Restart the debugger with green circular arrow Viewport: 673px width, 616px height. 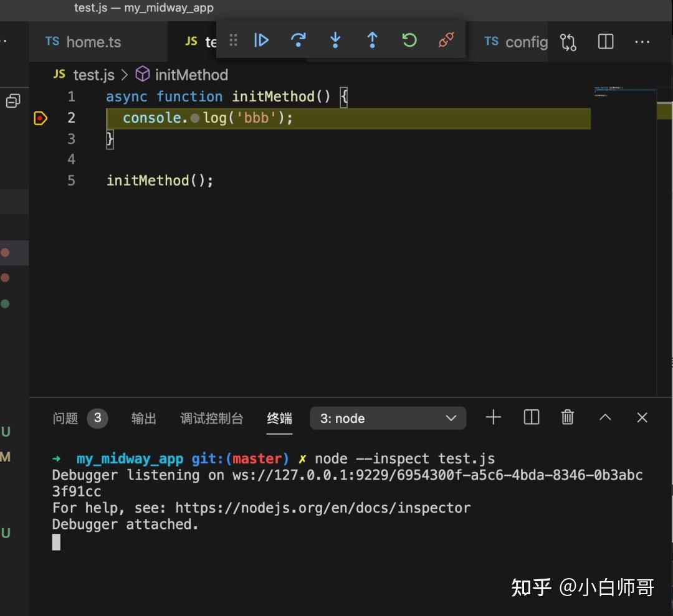tap(409, 40)
